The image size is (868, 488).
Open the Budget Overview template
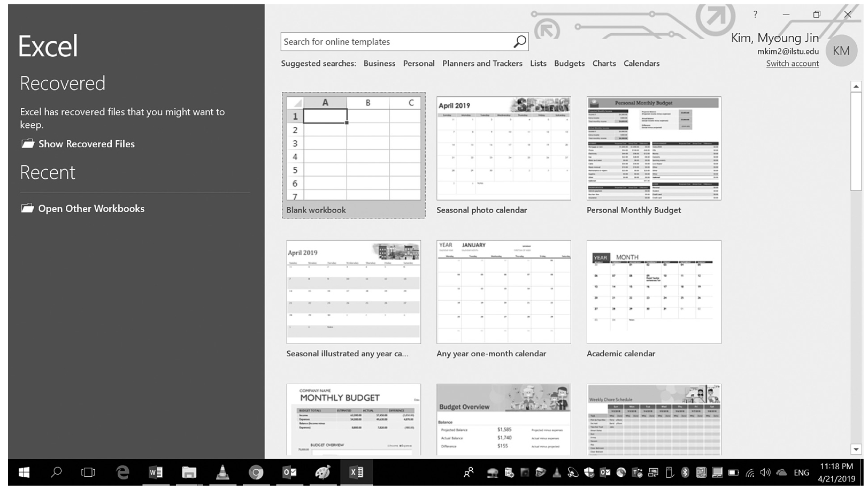[x=503, y=420]
